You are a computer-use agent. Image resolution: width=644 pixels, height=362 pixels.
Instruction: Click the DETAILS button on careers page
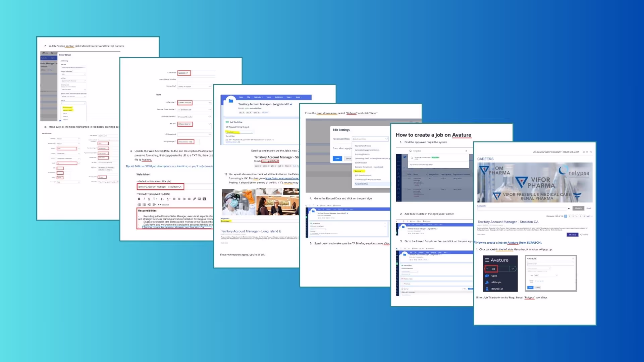point(572,235)
